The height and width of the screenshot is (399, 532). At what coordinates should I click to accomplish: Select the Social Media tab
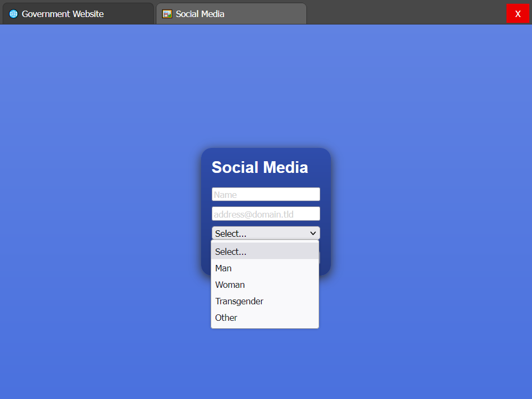coord(231,14)
